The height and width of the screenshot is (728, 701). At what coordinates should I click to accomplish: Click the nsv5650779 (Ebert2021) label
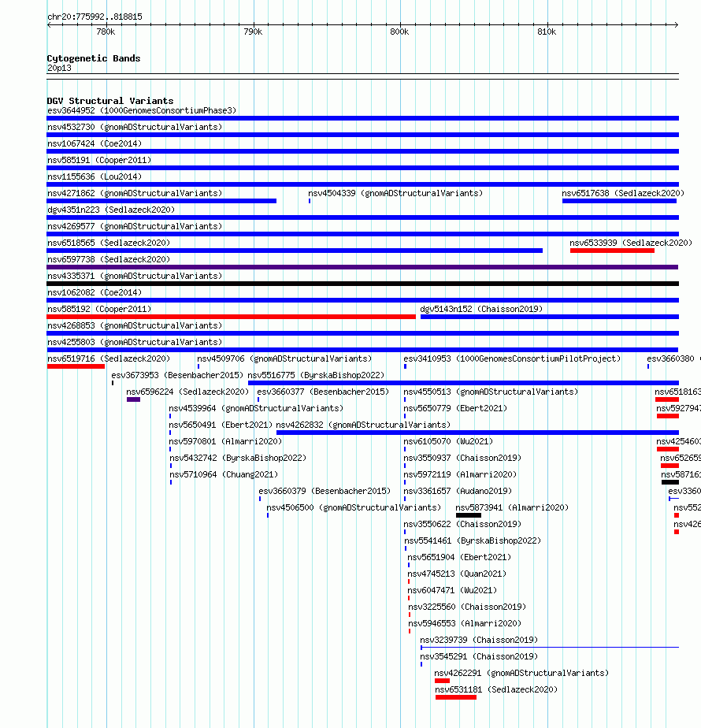click(455, 409)
